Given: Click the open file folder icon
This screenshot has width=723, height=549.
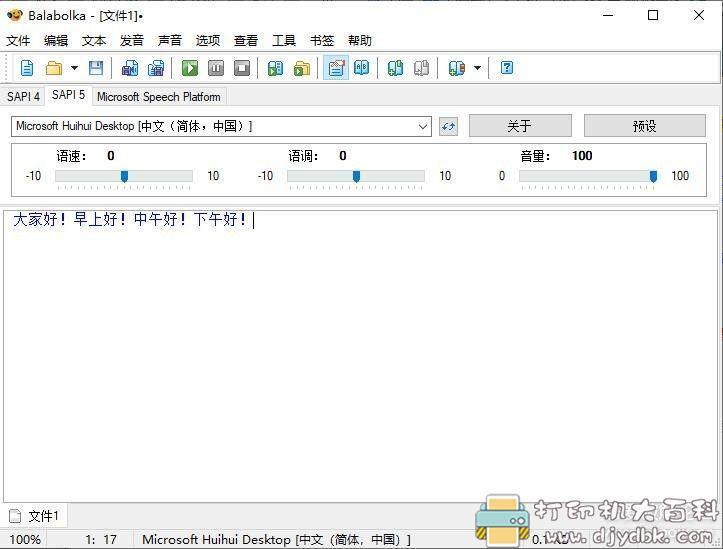Looking at the screenshot, I should (x=54, y=68).
